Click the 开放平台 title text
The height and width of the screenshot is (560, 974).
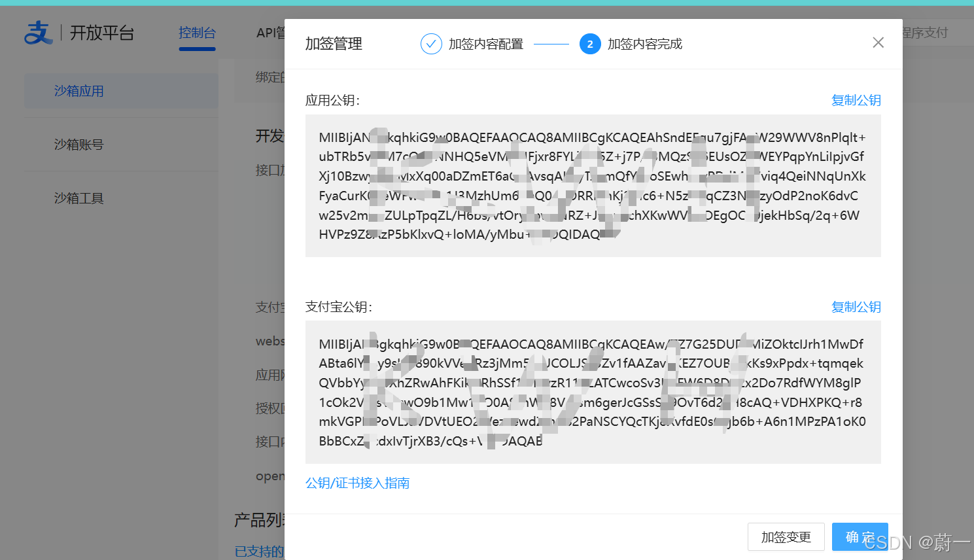click(102, 33)
